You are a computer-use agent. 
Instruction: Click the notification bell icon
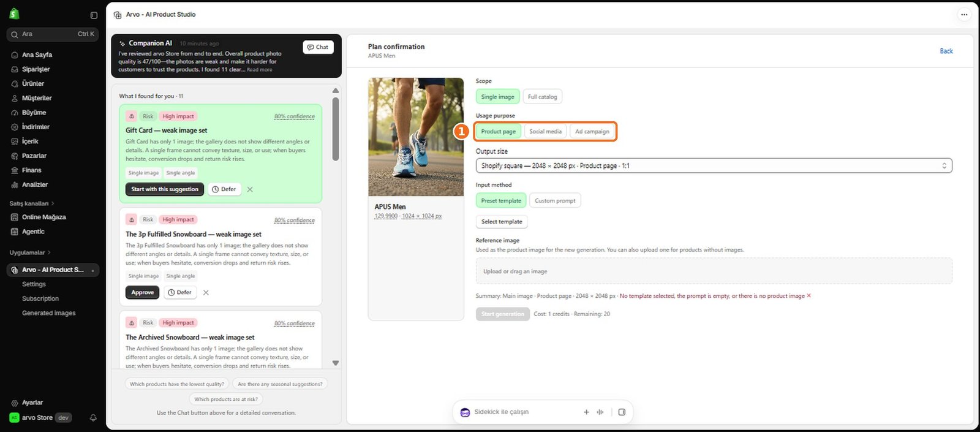click(93, 418)
